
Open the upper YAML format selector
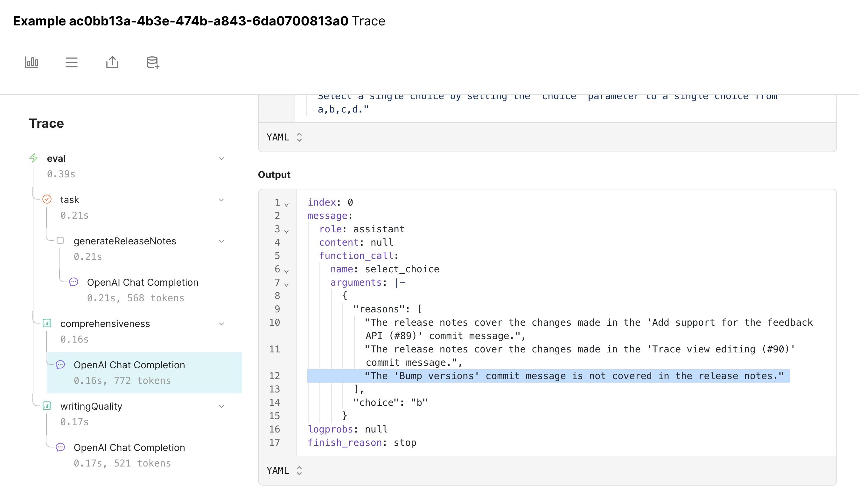(x=284, y=137)
